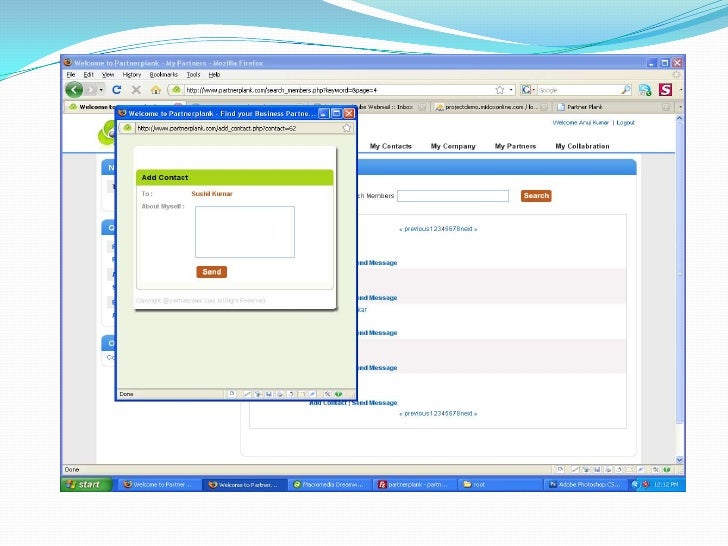Click the bottom pagination next link
Screen dimensions: 728x546
tap(469, 414)
